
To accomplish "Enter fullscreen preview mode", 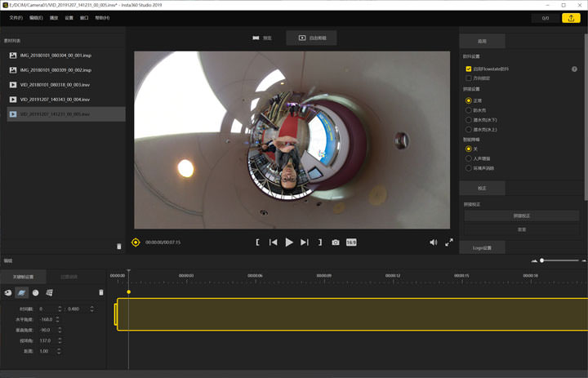I will pyautogui.click(x=449, y=242).
